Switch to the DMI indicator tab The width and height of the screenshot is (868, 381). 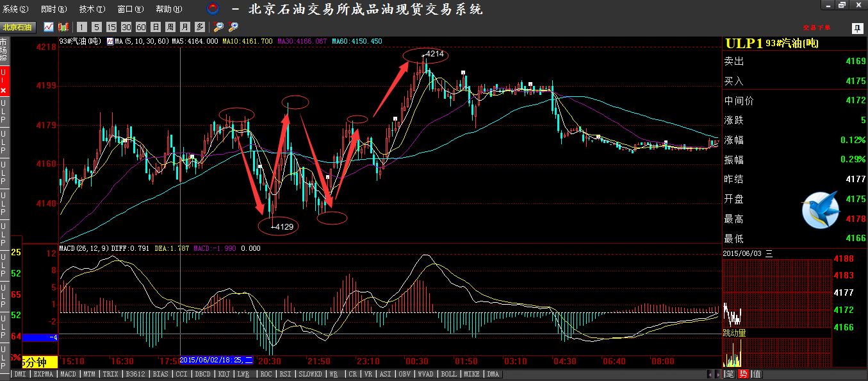(20, 374)
